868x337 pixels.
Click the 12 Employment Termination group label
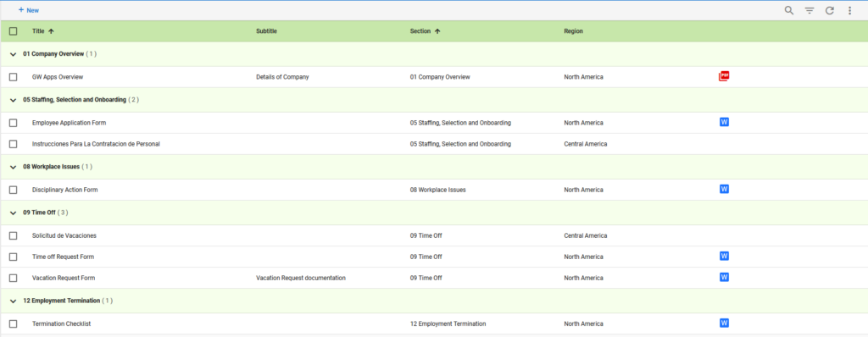tap(61, 301)
